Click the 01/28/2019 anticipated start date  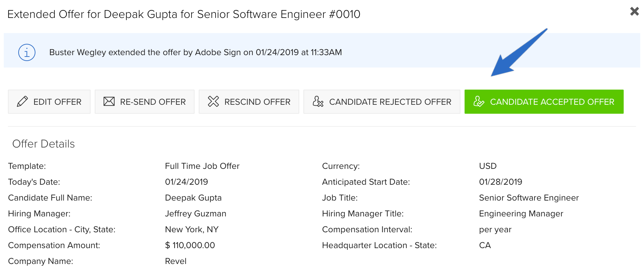(501, 182)
